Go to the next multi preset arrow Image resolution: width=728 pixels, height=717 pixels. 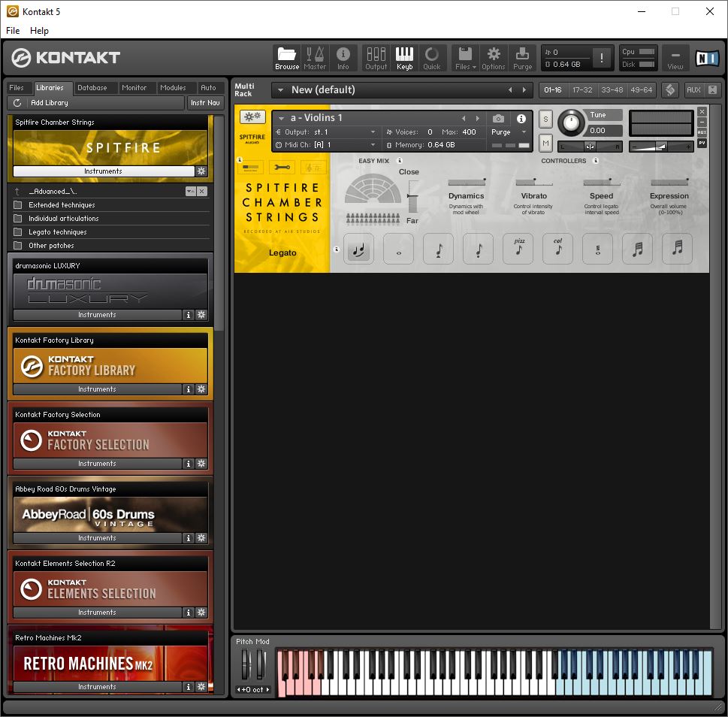tap(524, 89)
